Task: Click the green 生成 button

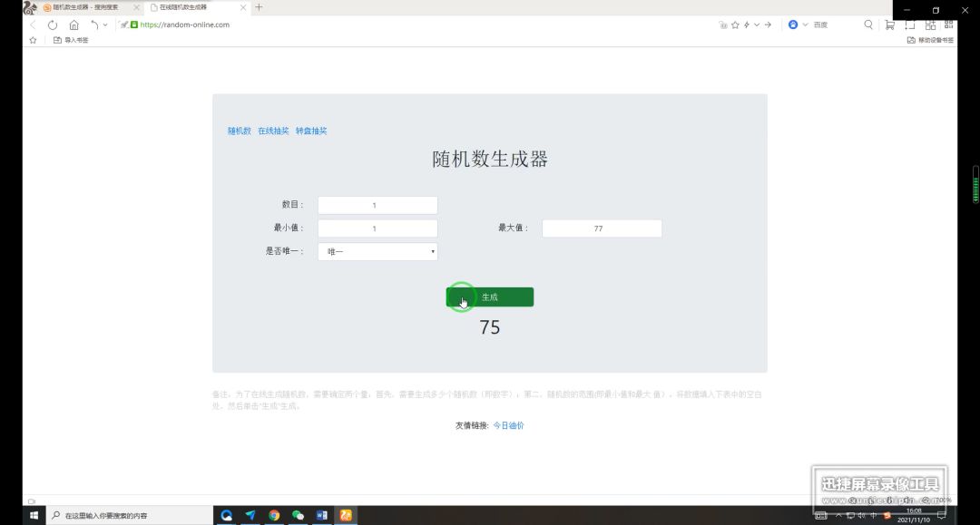Action: [x=490, y=297]
